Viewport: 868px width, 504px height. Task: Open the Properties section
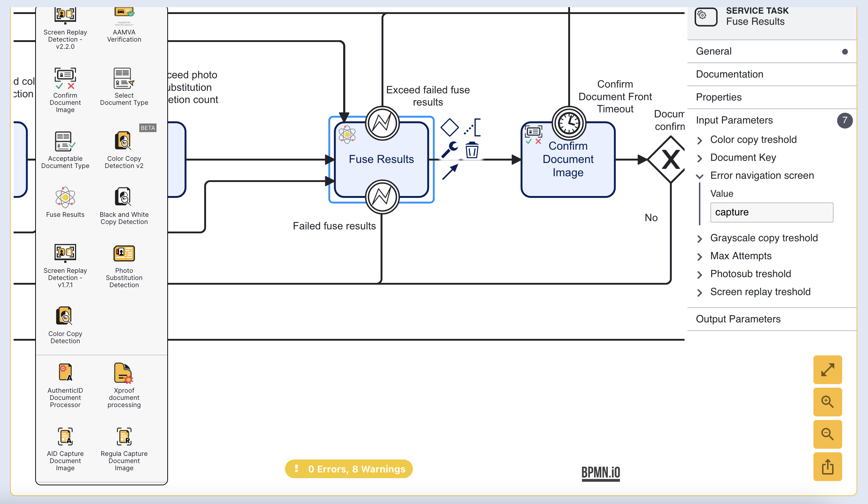tap(719, 97)
